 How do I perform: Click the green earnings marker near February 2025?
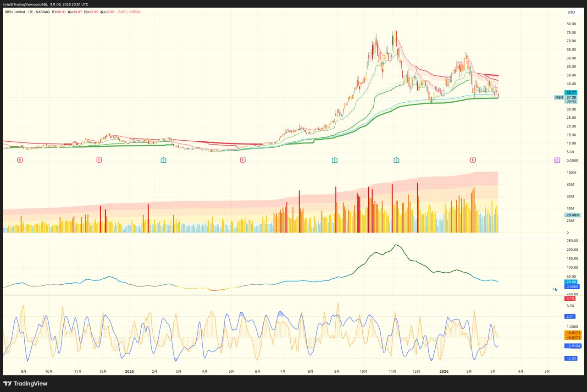click(163, 160)
